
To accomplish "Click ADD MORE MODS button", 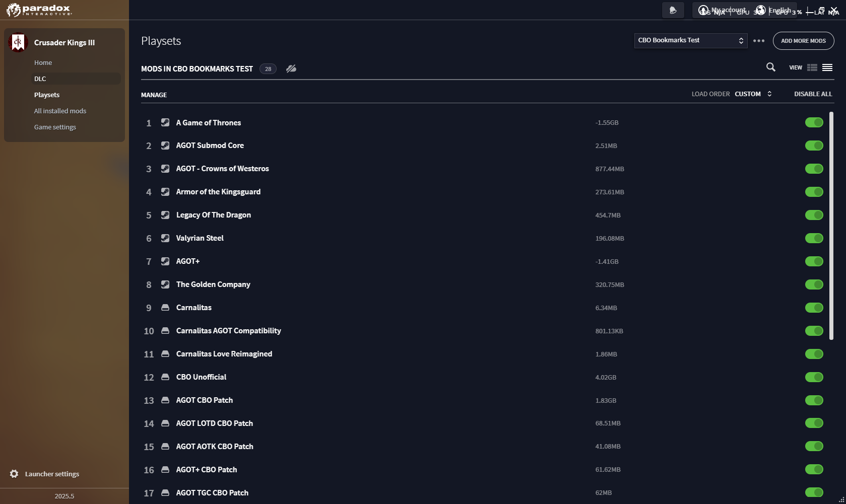I will [803, 41].
